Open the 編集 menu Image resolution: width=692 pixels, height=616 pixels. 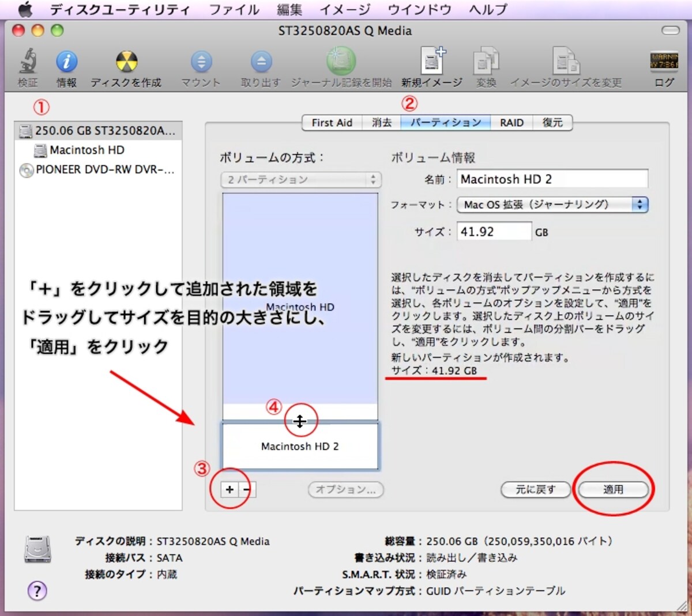pyautogui.click(x=289, y=9)
